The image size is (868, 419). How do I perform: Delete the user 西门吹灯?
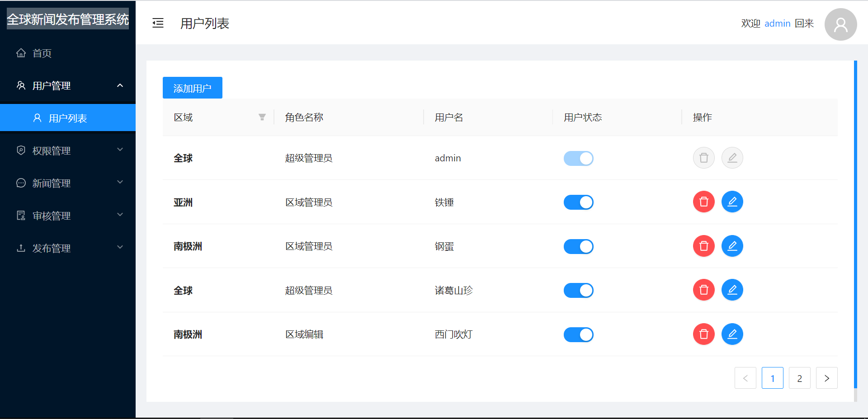[x=703, y=334]
